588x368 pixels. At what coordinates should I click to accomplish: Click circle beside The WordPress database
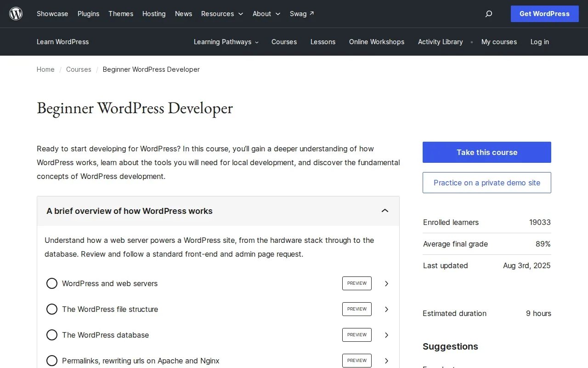pos(52,335)
